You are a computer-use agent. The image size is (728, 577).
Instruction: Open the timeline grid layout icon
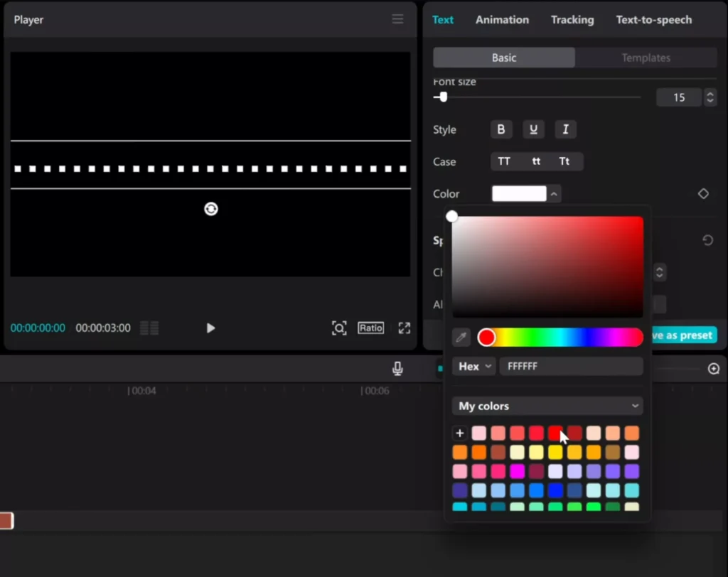149,328
